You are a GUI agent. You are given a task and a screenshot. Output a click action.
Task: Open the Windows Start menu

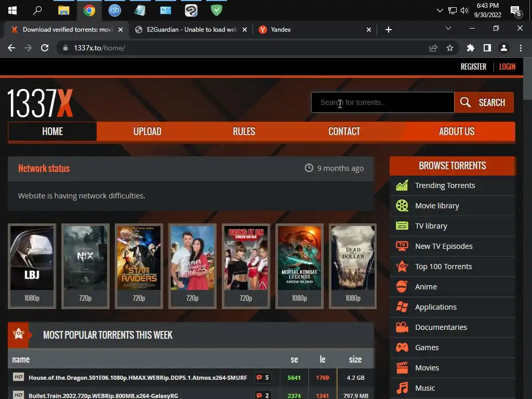[x=12, y=10]
